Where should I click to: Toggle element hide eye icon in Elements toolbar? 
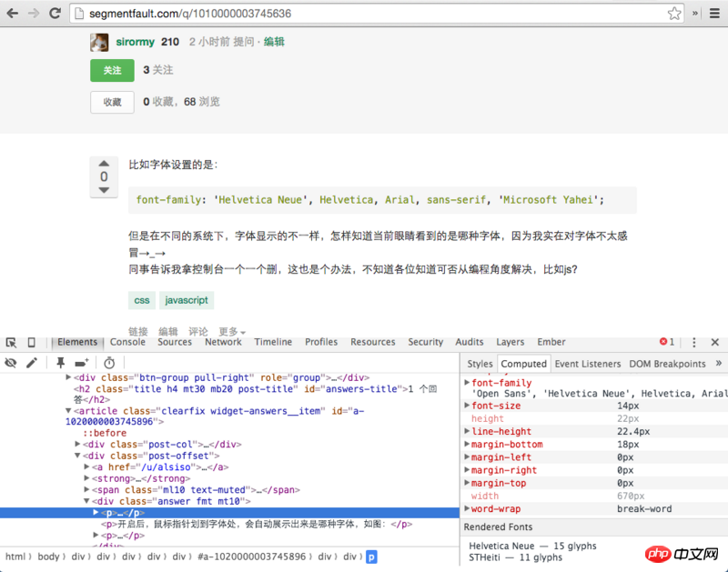click(x=11, y=363)
